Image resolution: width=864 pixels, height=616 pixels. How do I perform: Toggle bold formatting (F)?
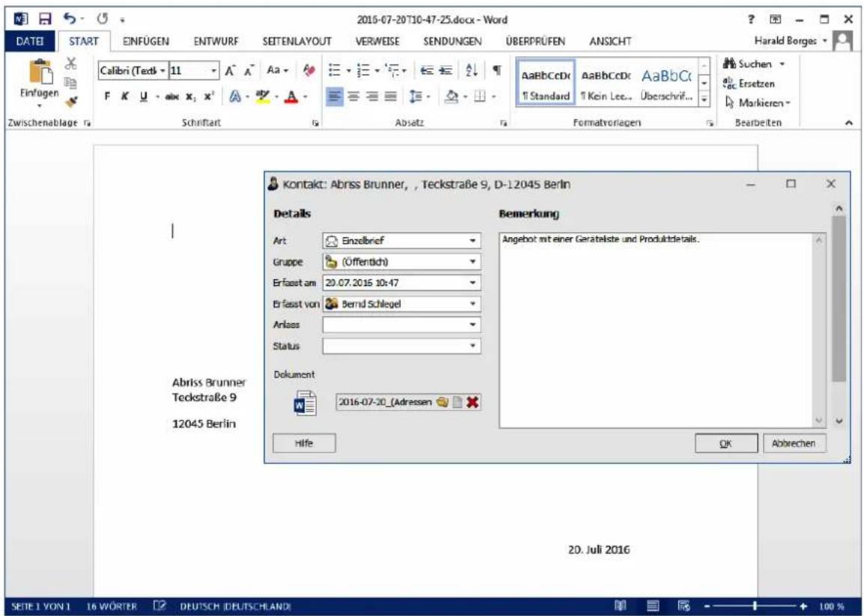pyautogui.click(x=108, y=97)
